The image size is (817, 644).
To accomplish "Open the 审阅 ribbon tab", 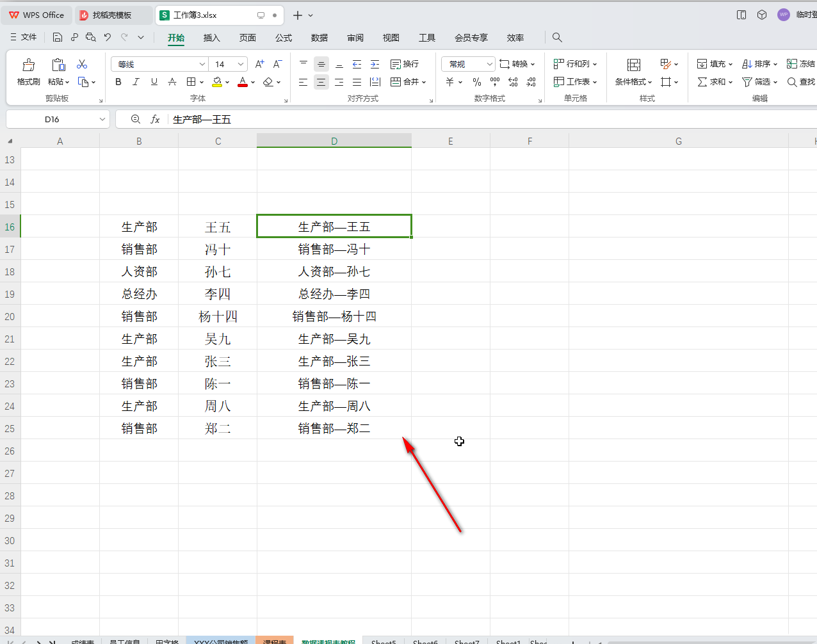I will 355,38.
